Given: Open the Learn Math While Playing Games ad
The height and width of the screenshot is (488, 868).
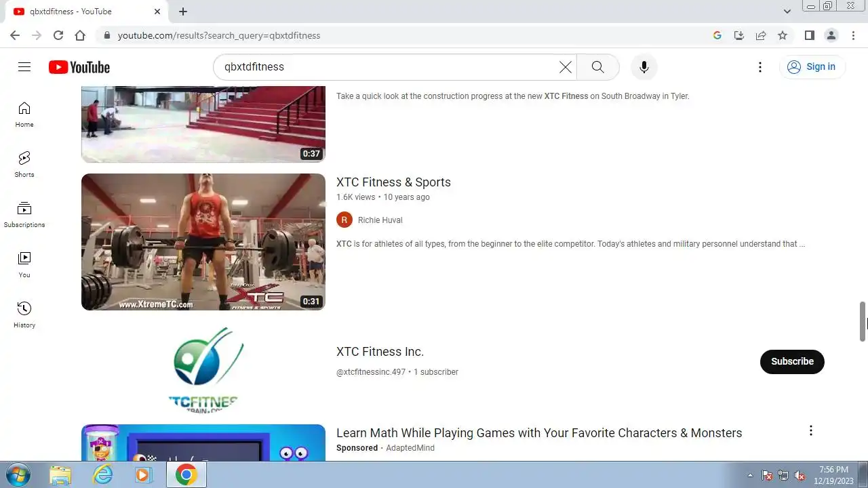Looking at the screenshot, I should 539,433.
